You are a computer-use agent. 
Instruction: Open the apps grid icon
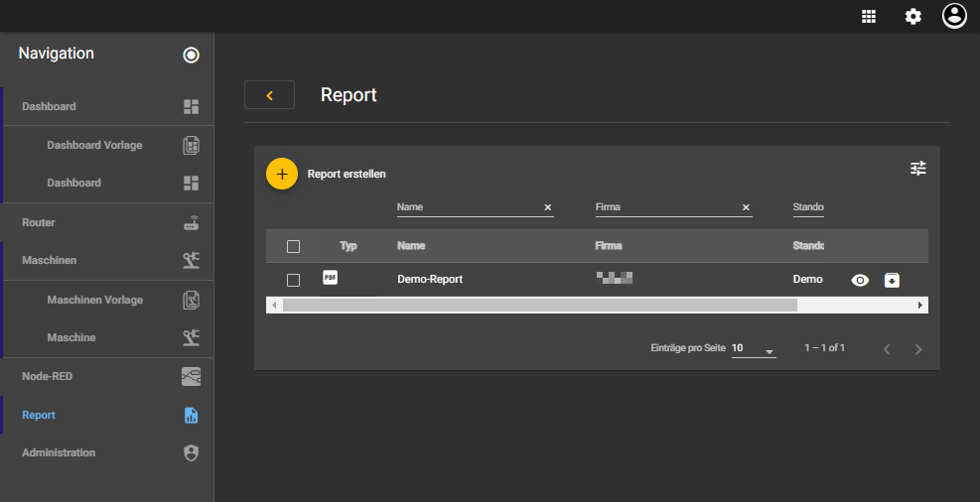coord(869,16)
